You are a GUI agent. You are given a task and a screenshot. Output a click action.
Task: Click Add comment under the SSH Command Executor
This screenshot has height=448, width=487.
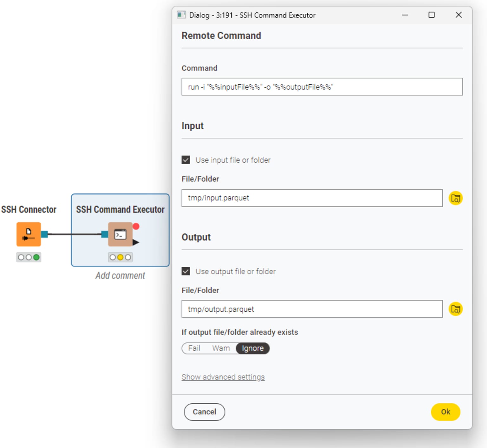tap(120, 276)
